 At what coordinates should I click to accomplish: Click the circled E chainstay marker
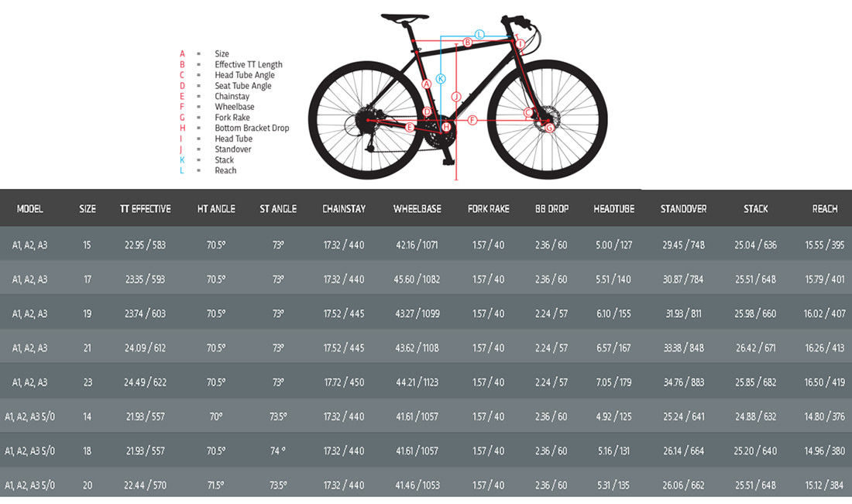409,127
